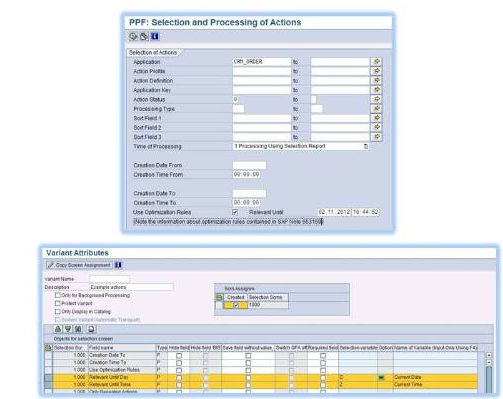This screenshot has height=399, width=503.
Task: Click the Application Key to input field
Action: [340, 90]
